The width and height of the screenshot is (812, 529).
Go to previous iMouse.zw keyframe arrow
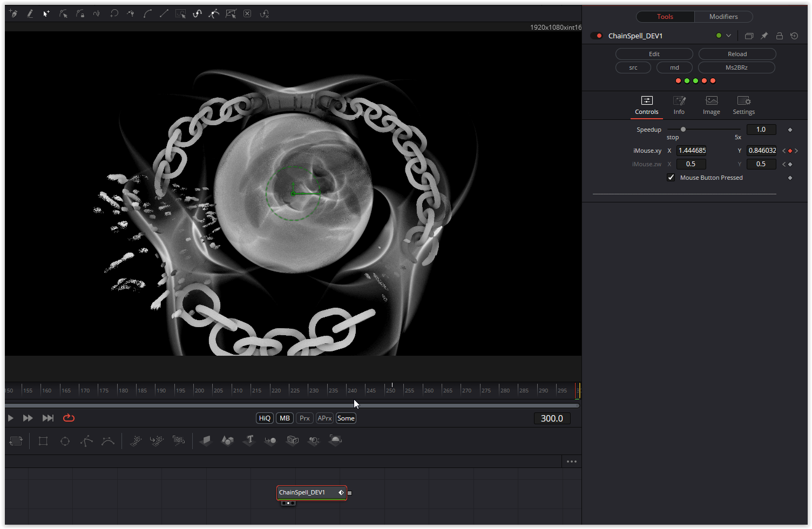pos(784,164)
